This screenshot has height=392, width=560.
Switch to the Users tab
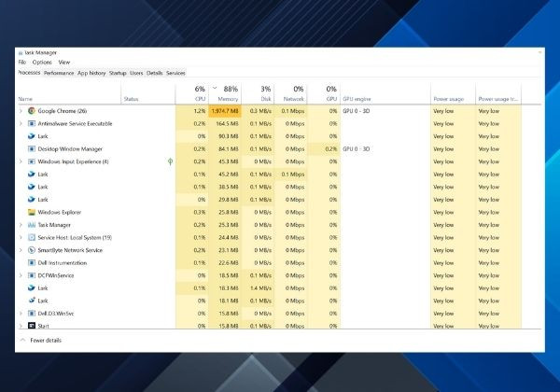click(136, 73)
